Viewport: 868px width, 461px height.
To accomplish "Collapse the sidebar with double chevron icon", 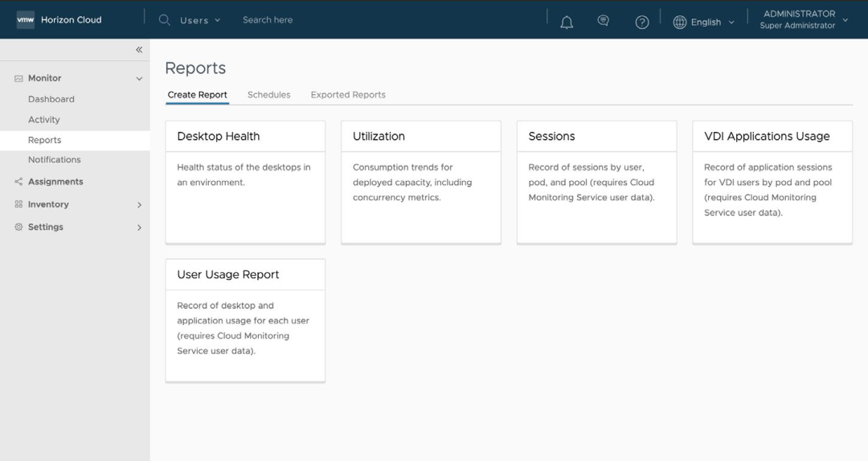I will click(139, 50).
